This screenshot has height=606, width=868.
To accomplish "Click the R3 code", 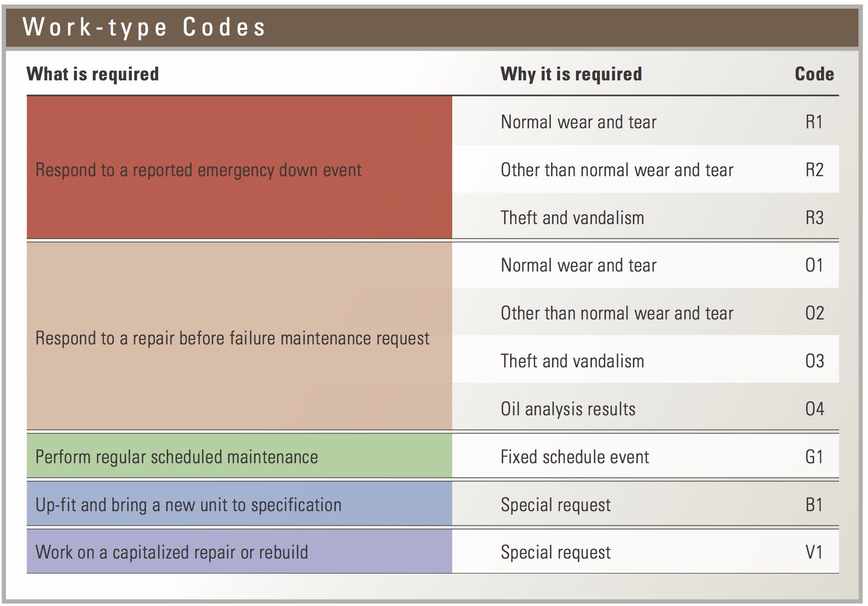I will click(x=814, y=218).
